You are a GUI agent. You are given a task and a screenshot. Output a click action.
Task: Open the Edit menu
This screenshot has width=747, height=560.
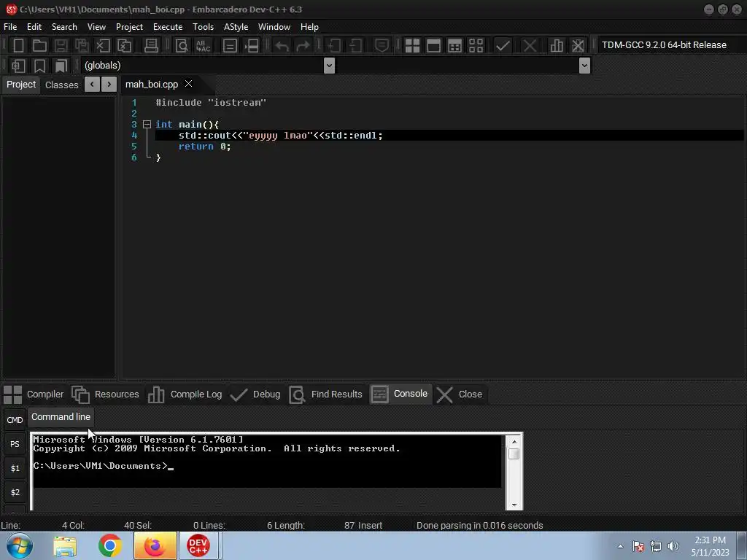(x=34, y=27)
